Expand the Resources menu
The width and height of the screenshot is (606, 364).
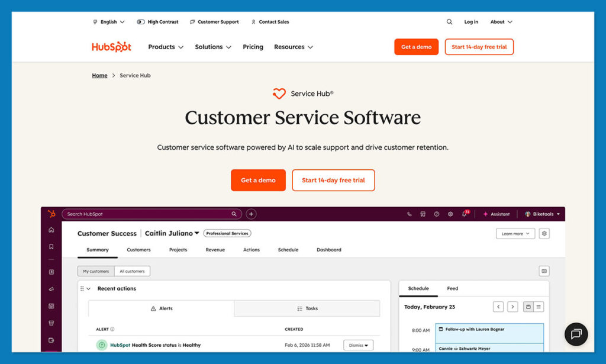click(x=294, y=47)
